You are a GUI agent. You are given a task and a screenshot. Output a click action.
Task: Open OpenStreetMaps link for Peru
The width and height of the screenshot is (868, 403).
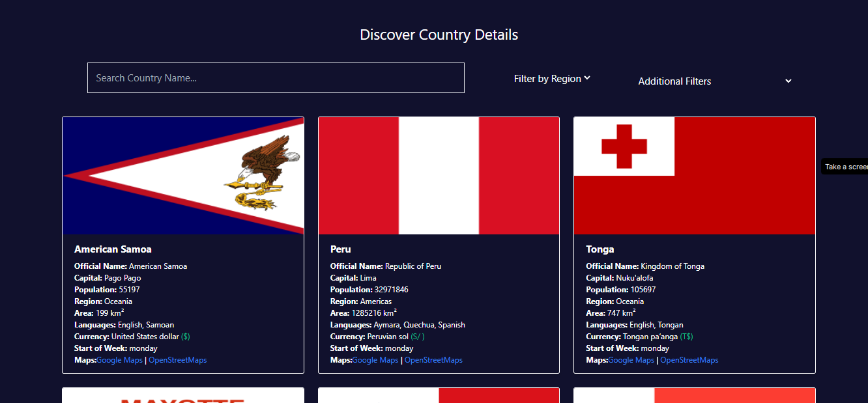tap(434, 360)
